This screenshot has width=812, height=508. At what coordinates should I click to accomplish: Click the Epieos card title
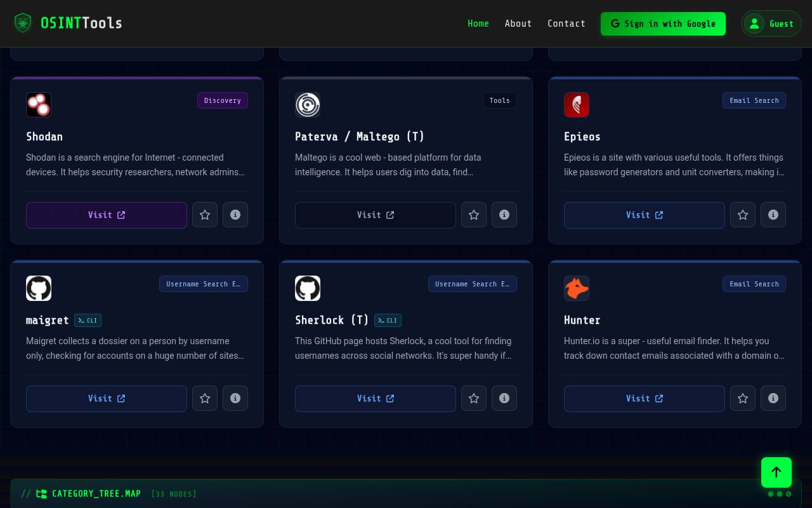pos(582,137)
